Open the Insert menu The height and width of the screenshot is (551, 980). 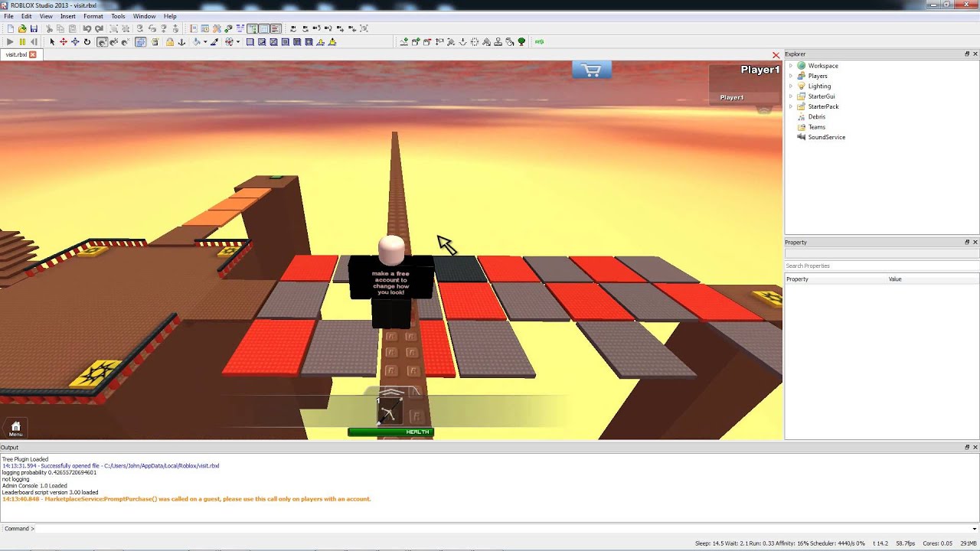(x=67, y=16)
